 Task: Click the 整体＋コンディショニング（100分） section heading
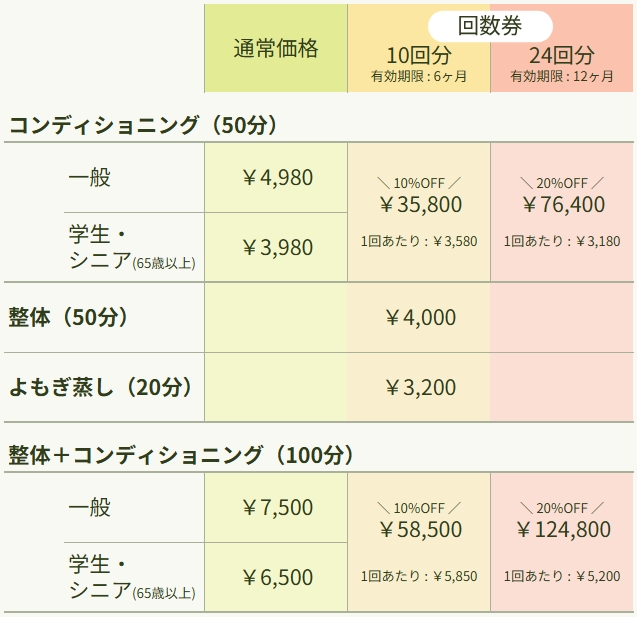click(x=182, y=455)
